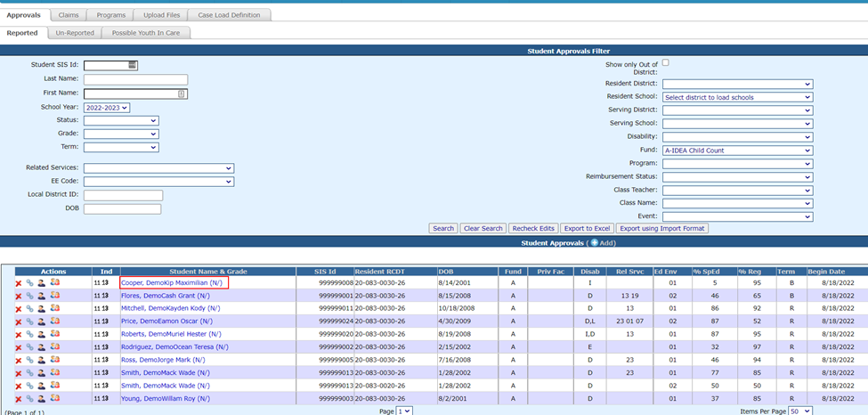Delete the Cooper, DemoKip Maximilian approval
Screen dimensions: 868x415
pyautogui.click(x=19, y=283)
